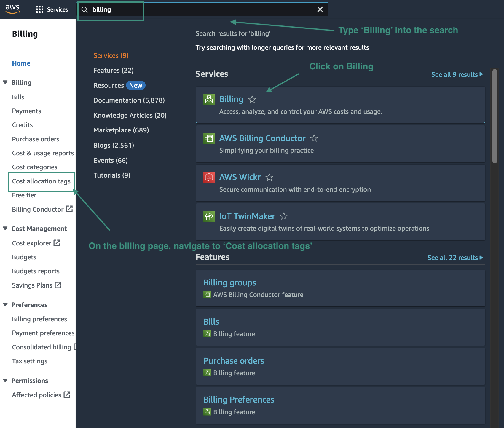
Task: Open the Services grid menu
Action: point(39,9)
